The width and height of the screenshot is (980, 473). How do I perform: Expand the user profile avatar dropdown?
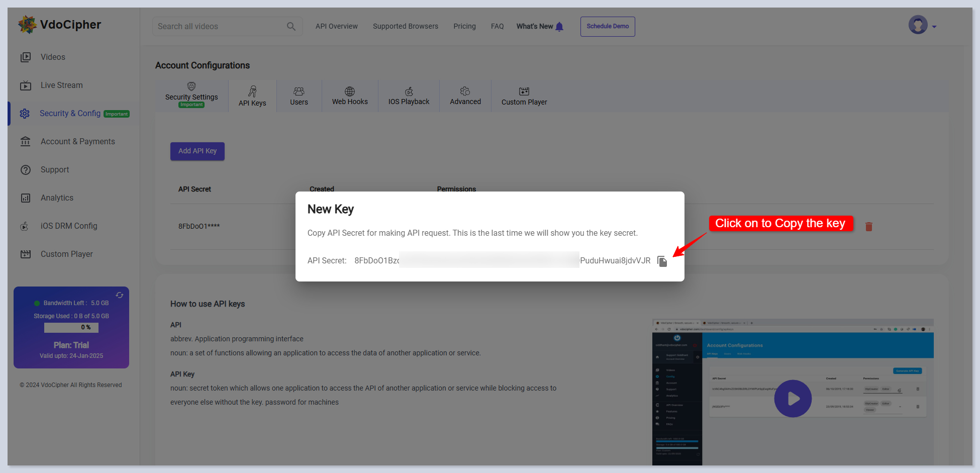[921, 25]
